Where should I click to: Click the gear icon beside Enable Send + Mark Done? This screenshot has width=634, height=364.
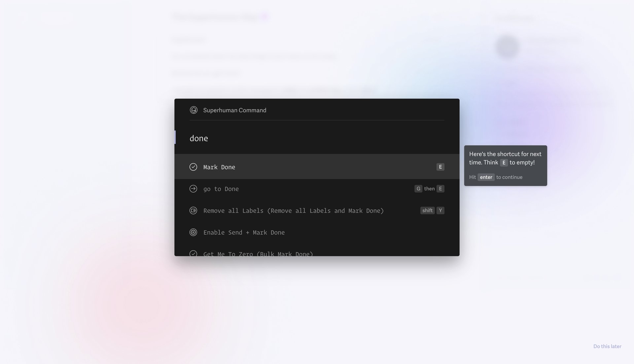pyautogui.click(x=193, y=232)
